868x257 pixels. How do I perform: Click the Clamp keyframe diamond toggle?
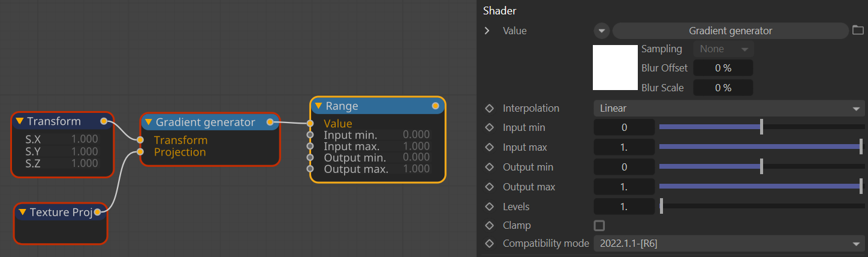(x=489, y=226)
